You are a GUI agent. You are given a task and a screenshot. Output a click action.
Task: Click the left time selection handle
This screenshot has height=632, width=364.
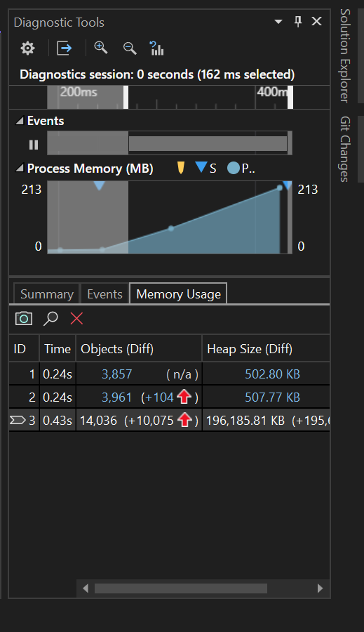pyautogui.click(x=126, y=97)
